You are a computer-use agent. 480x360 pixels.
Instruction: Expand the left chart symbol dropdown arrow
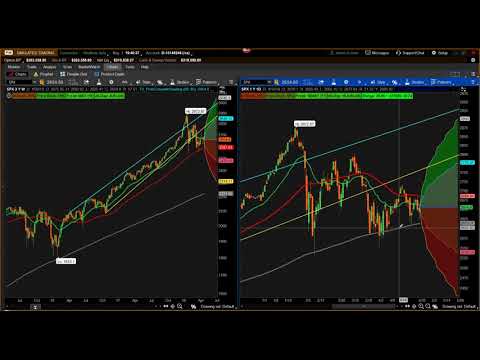(x=34, y=82)
